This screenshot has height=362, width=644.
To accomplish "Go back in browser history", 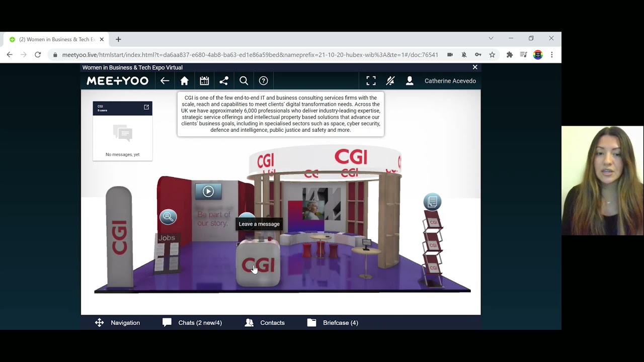I will pos(10,55).
